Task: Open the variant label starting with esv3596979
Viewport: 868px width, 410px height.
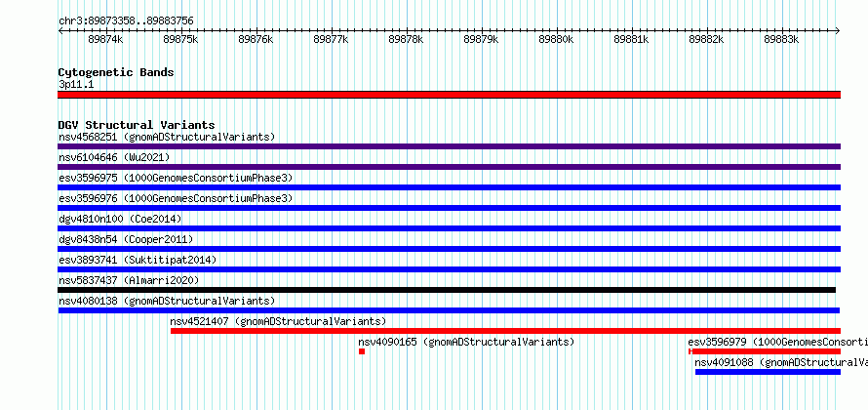Action: pyautogui.click(x=777, y=342)
